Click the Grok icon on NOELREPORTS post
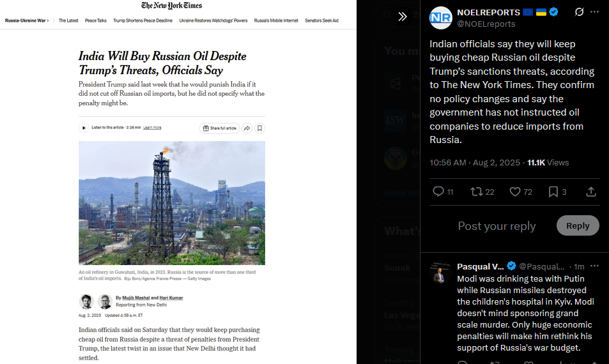The width and height of the screenshot is (609, 364). click(x=579, y=12)
